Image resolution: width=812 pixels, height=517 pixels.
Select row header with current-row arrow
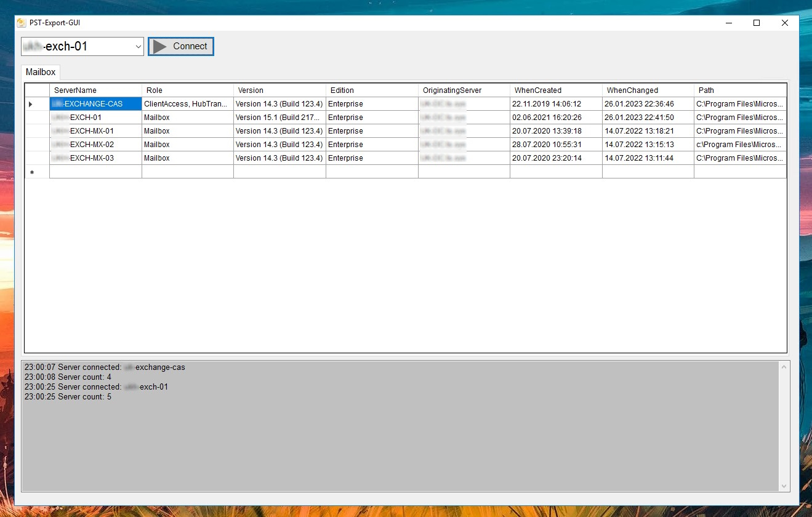(37, 104)
